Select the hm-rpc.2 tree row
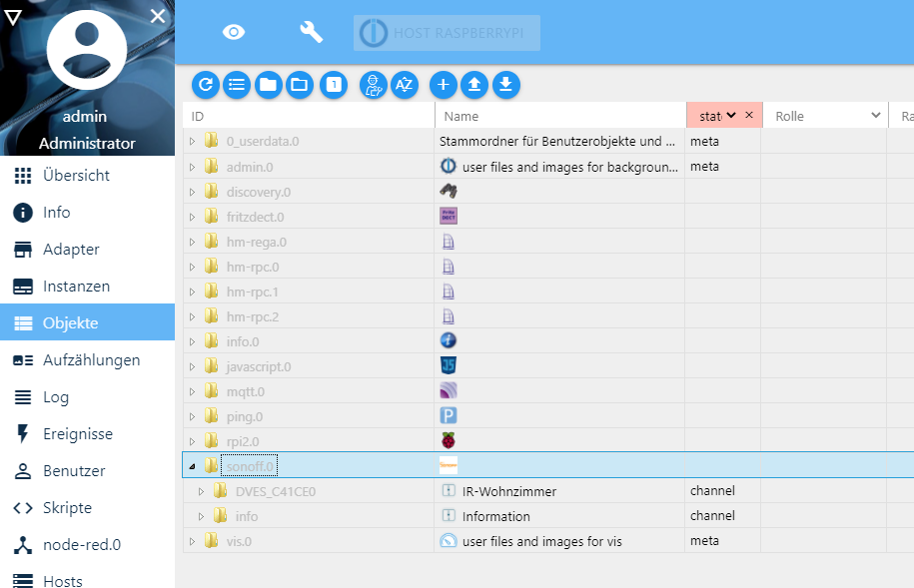914x588 pixels. 548,316
